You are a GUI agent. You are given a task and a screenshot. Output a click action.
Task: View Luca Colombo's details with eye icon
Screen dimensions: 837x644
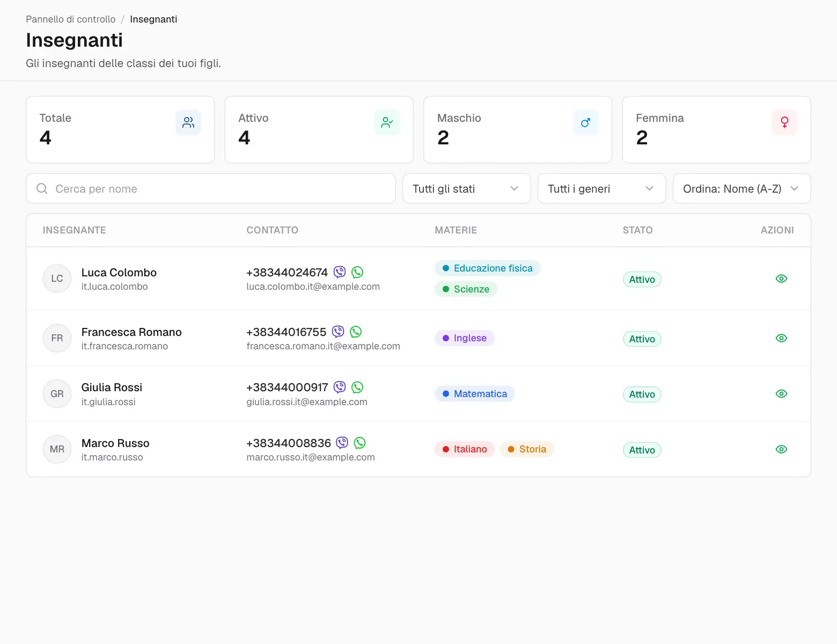[x=781, y=279]
